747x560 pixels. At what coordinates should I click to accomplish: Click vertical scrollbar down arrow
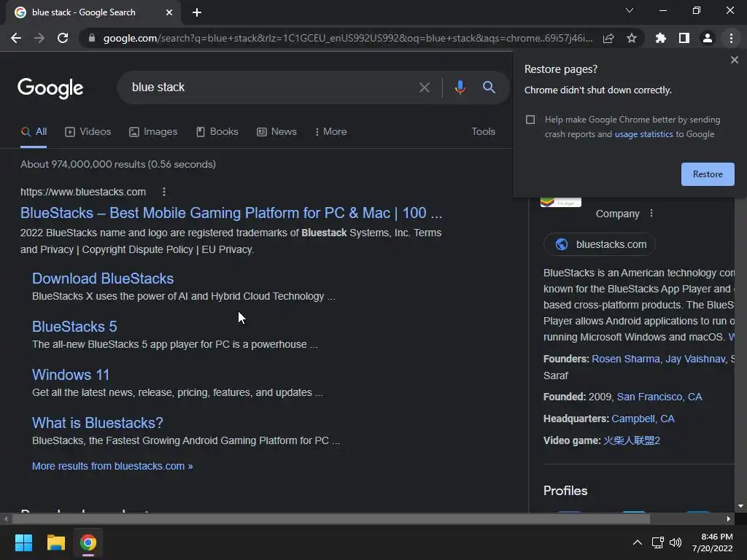coord(740,506)
